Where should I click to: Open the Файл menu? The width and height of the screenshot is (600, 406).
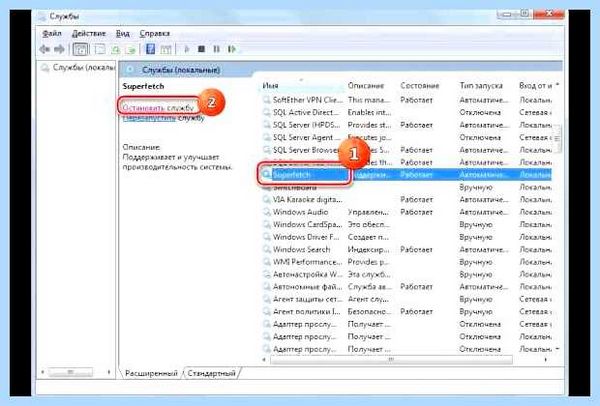pos(52,33)
